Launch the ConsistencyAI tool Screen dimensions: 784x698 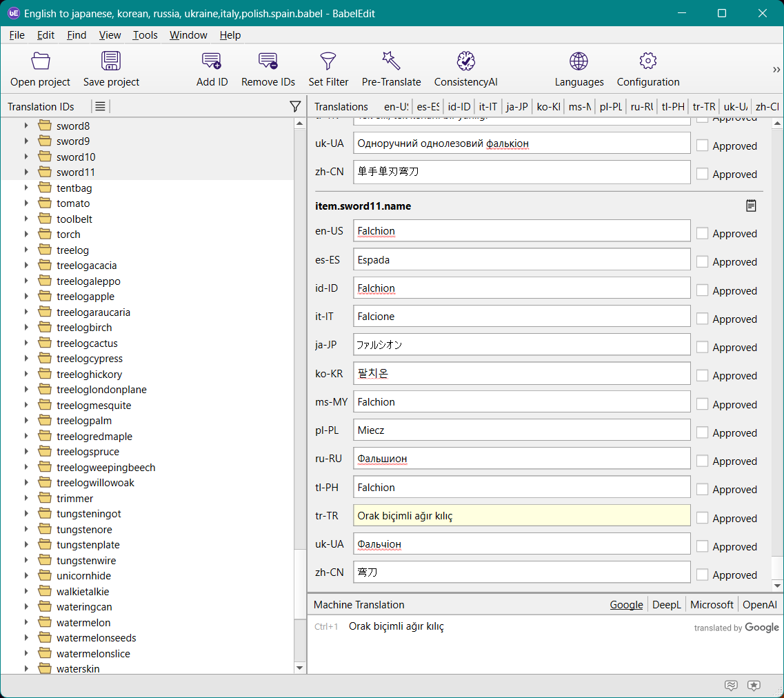click(x=466, y=61)
